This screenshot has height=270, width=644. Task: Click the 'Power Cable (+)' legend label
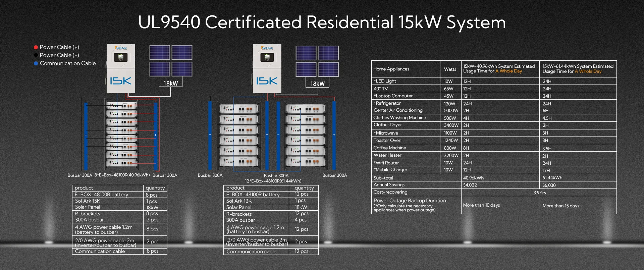[x=59, y=47]
